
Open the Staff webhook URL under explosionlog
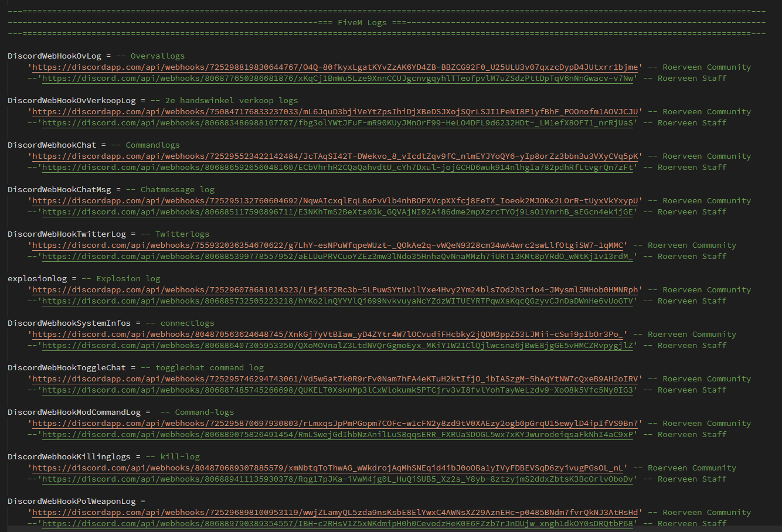[x=338, y=301]
